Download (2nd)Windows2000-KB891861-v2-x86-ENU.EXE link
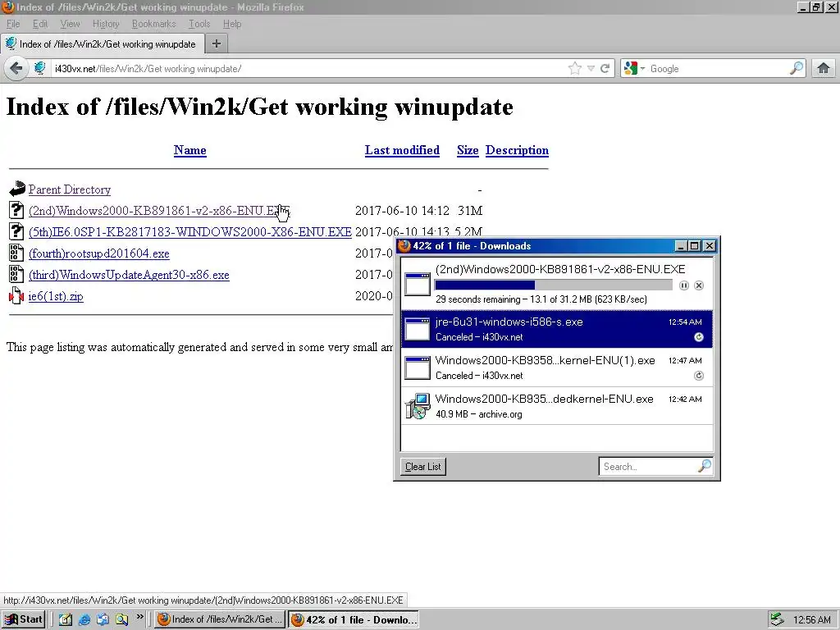The height and width of the screenshot is (630, 840). tap(159, 211)
